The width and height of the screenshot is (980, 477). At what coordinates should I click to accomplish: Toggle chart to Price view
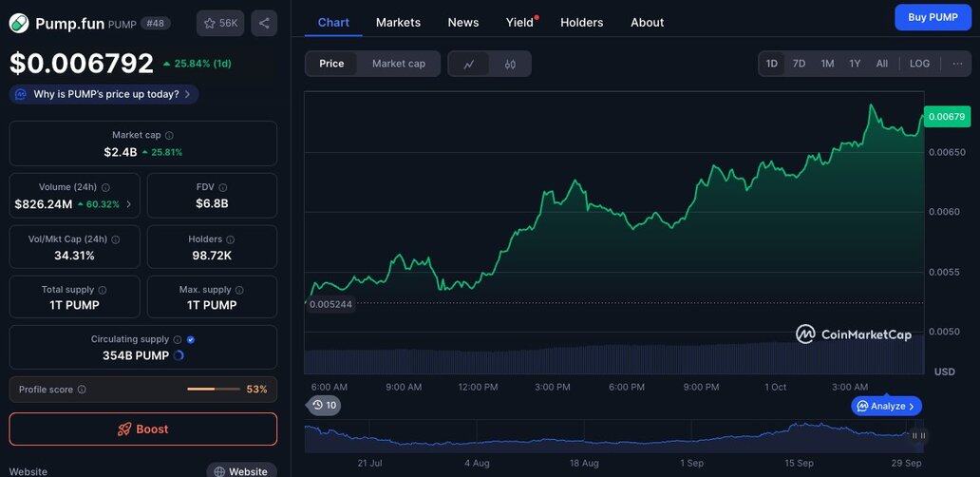click(x=331, y=64)
